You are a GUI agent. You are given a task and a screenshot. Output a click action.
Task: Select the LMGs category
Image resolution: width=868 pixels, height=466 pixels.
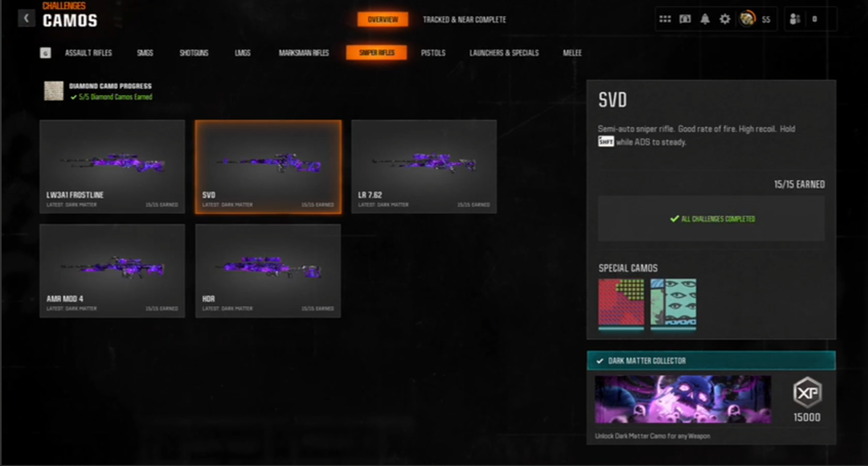(x=242, y=53)
